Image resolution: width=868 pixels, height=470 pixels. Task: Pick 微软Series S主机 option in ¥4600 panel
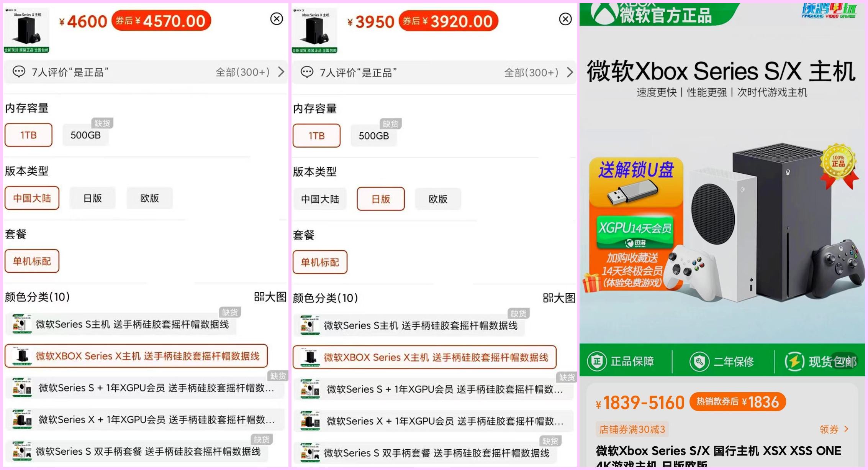121,324
